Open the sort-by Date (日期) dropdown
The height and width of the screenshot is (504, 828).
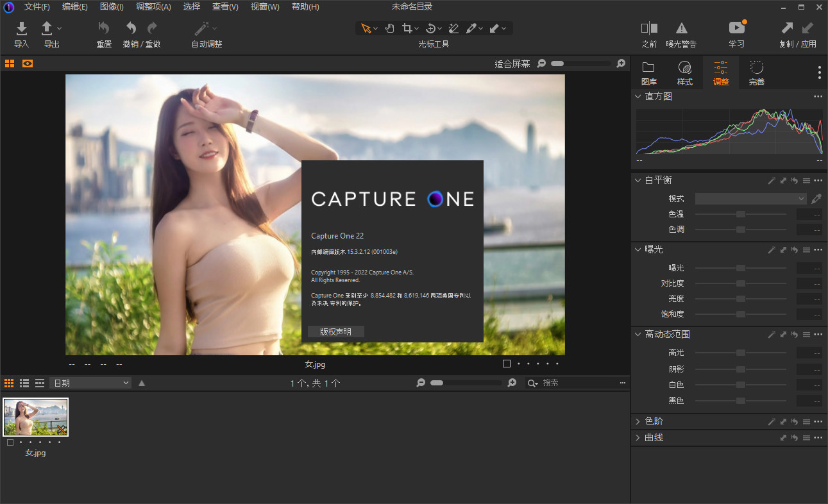click(90, 383)
